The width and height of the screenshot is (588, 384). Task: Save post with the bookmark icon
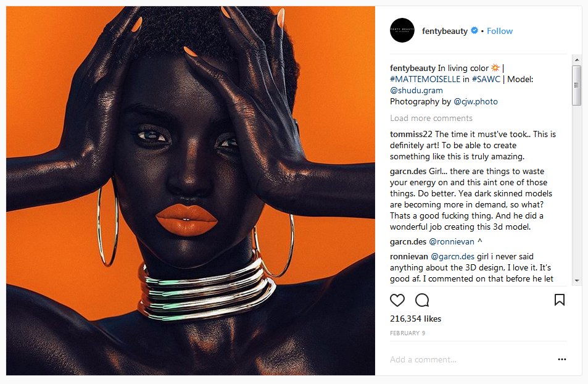[x=560, y=300]
